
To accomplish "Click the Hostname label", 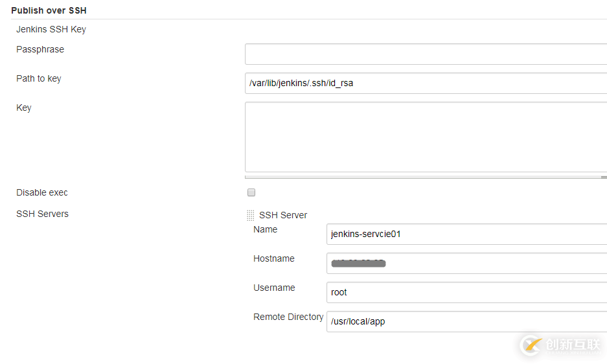I will tap(273, 258).
